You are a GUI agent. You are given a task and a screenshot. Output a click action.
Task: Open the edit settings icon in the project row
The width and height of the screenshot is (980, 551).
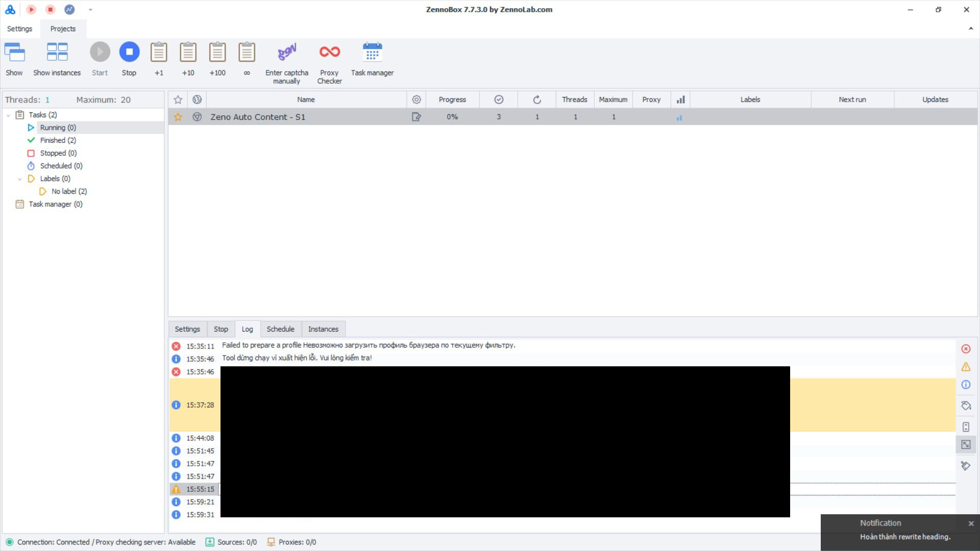click(x=416, y=117)
